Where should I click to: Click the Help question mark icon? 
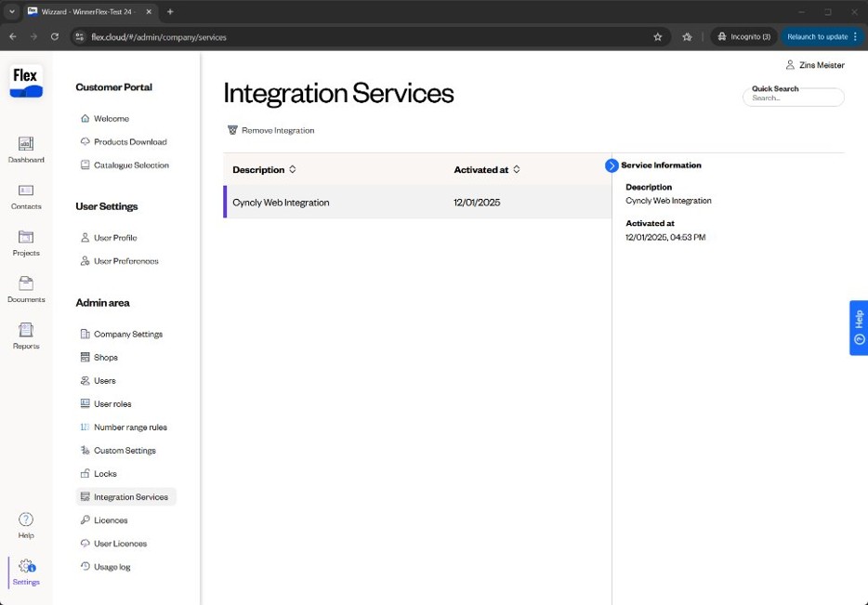[x=26, y=520]
